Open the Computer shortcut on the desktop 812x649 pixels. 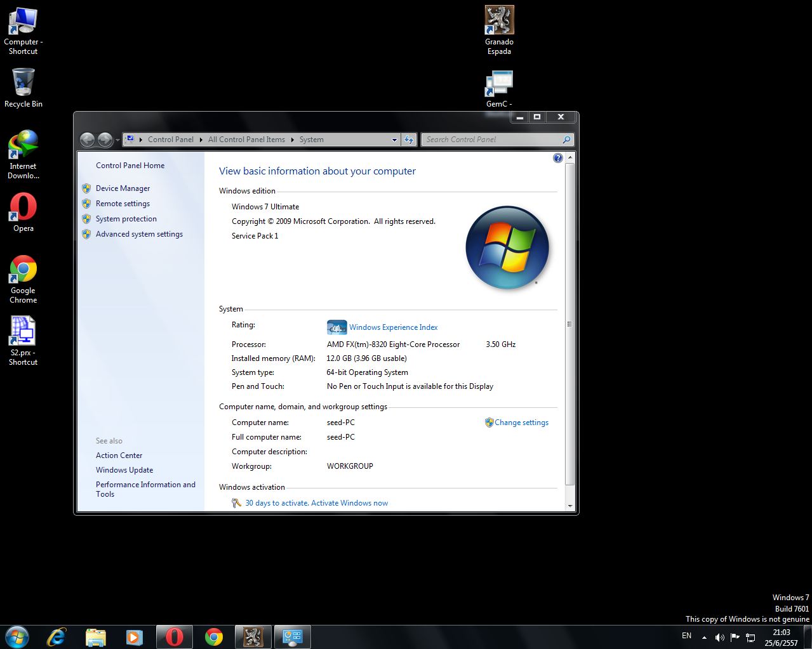(x=23, y=30)
